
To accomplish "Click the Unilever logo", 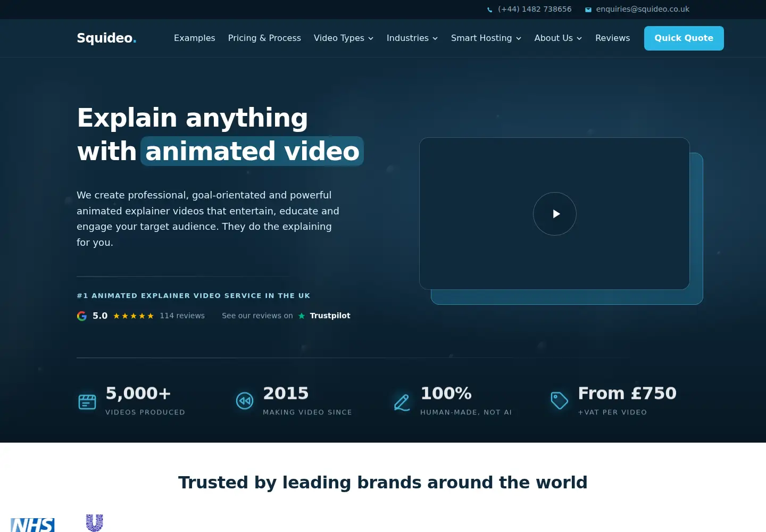I will point(95,523).
